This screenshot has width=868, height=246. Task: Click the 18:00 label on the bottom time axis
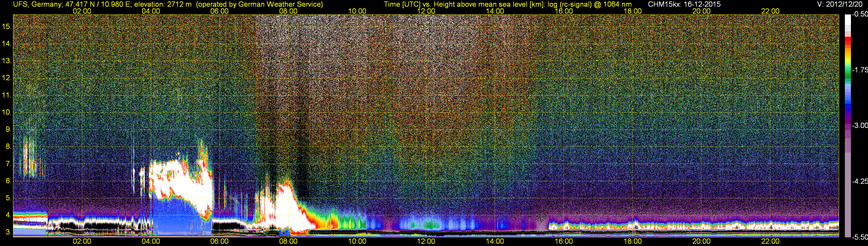(x=632, y=241)
